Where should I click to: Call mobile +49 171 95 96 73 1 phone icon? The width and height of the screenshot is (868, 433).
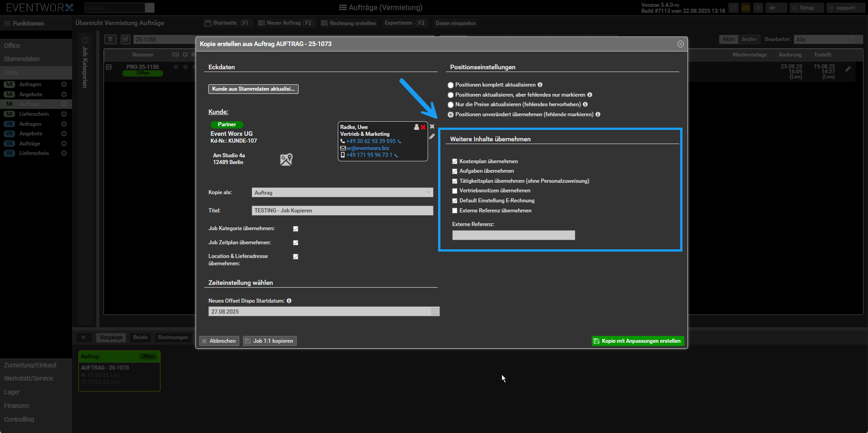click(x=396, y=155)
